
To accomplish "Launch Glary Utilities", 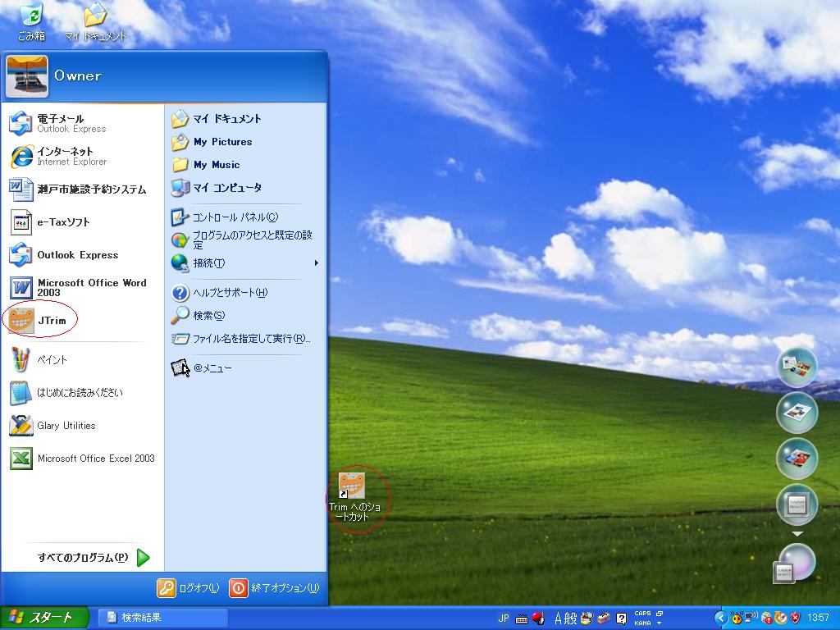I will (x=81, y=426).
